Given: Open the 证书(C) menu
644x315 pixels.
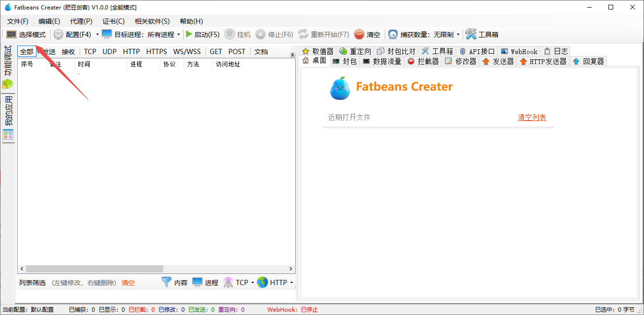Looking at the screenshot, I should [113, 21].
